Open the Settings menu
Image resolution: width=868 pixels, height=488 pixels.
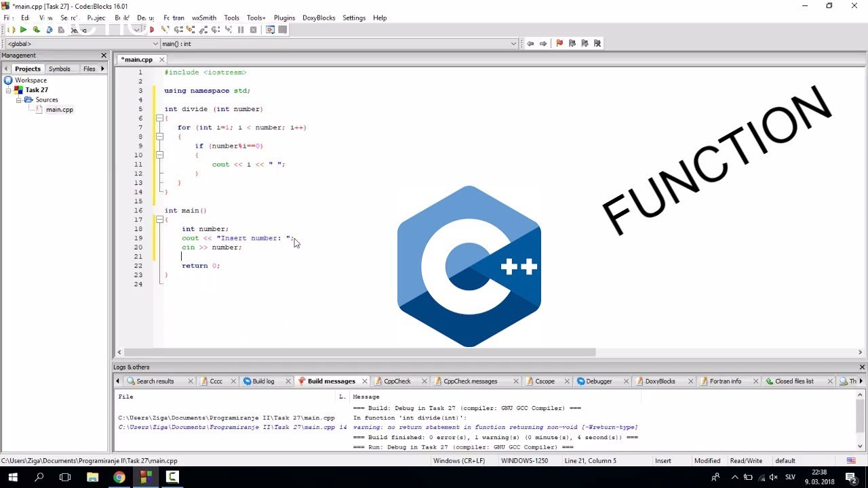(354, 18)
